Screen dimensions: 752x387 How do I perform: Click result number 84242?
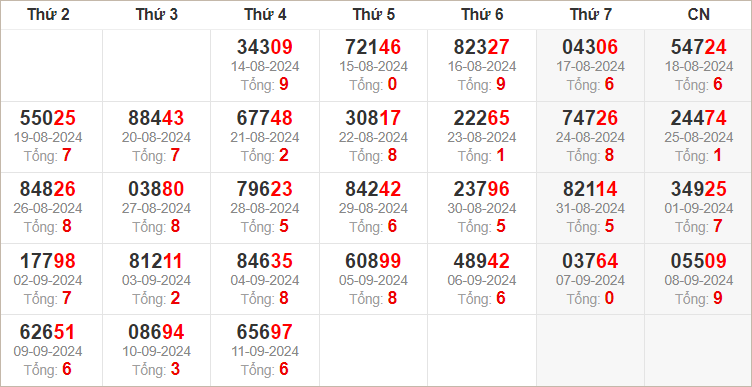[373, 189]
